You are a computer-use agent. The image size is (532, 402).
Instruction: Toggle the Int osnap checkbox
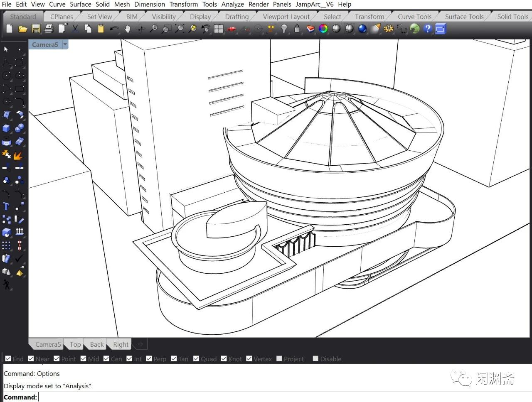click(x=129, y=359)
